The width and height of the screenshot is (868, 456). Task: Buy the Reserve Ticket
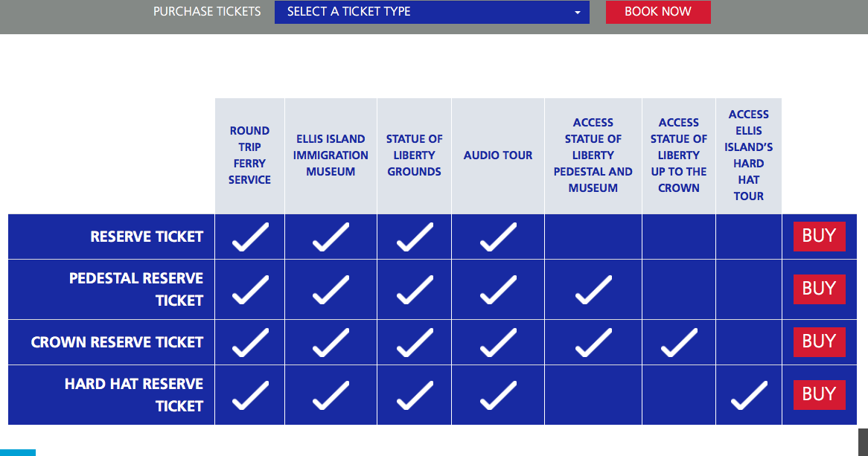(820, 237)
